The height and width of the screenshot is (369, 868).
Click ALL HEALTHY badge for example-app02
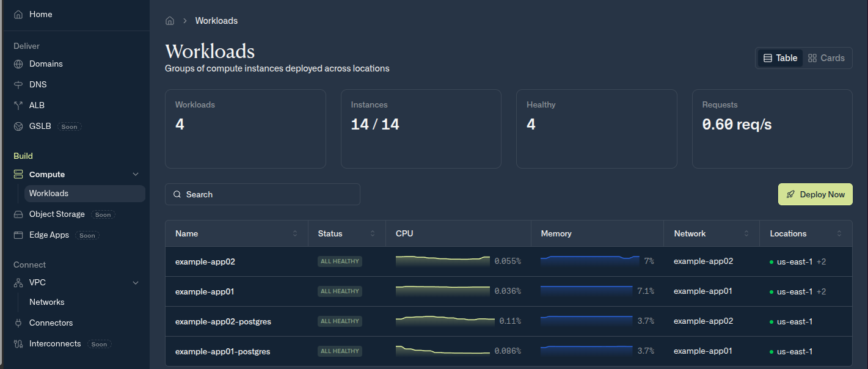(340, 261)
